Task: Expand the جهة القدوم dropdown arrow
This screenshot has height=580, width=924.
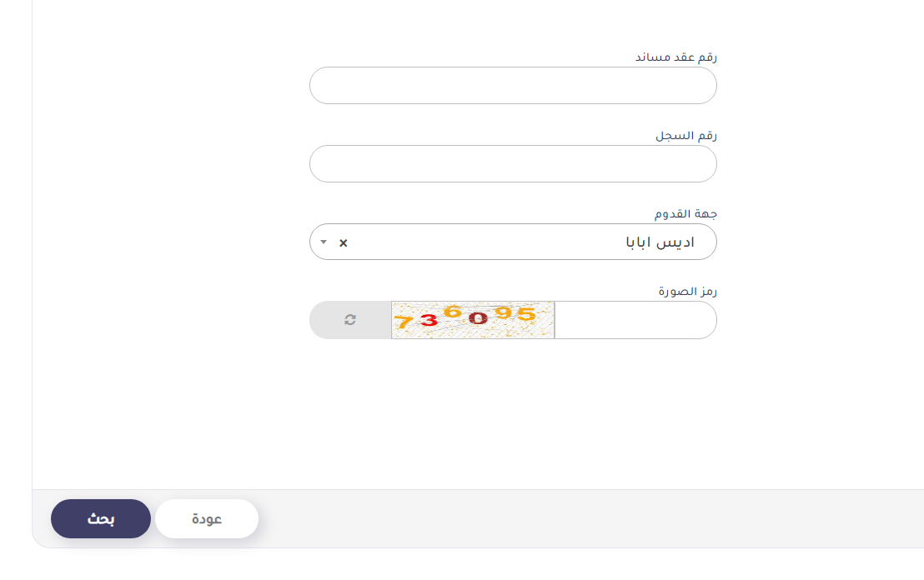Action: 324,242
